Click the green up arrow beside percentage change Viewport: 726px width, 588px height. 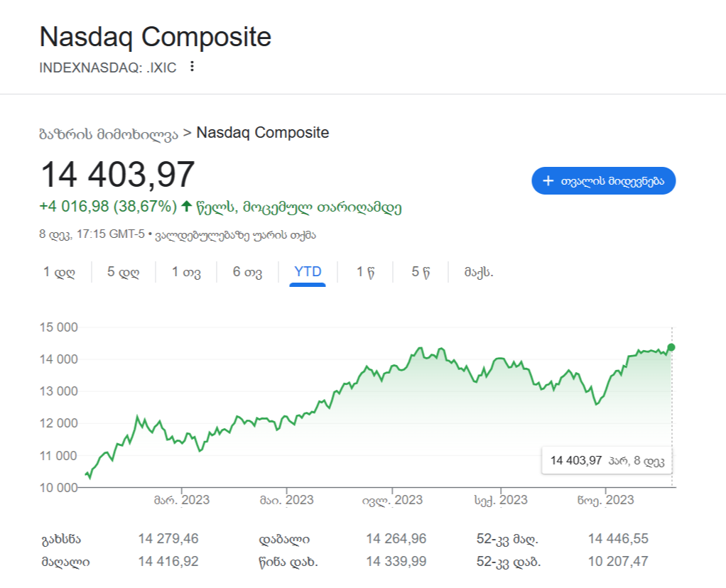187,207
